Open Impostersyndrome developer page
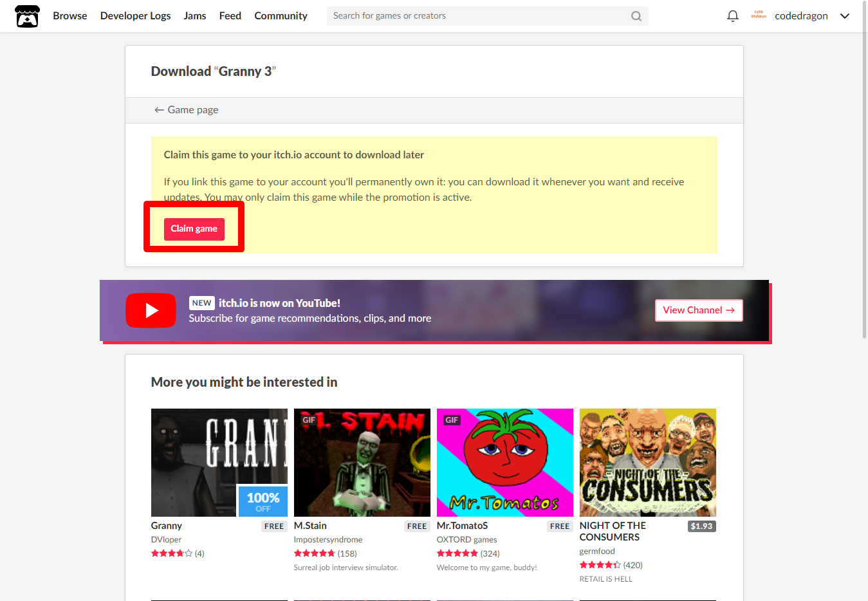This screenshot has height=601, width=868. (328, 540)
